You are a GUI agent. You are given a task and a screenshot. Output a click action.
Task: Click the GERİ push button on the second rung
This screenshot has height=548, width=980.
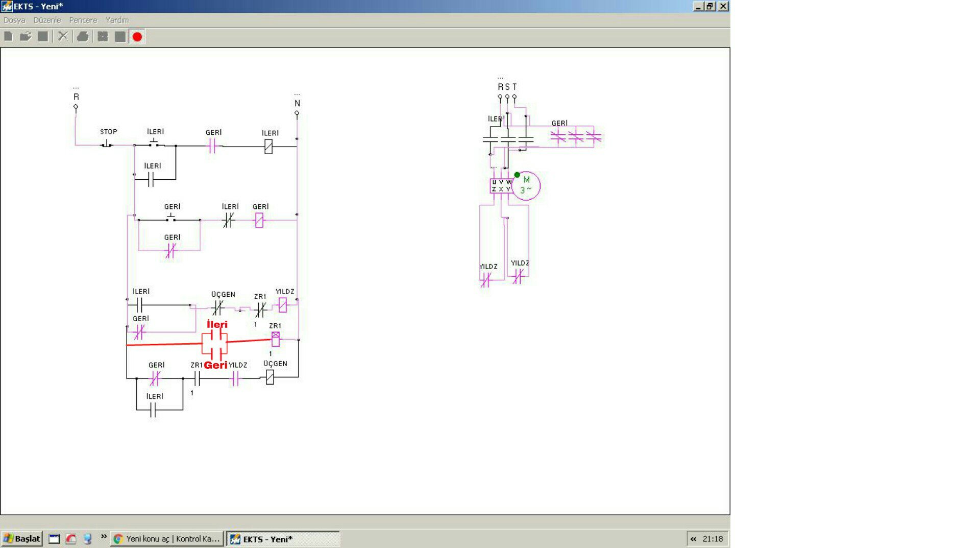[x=171, y=218]
